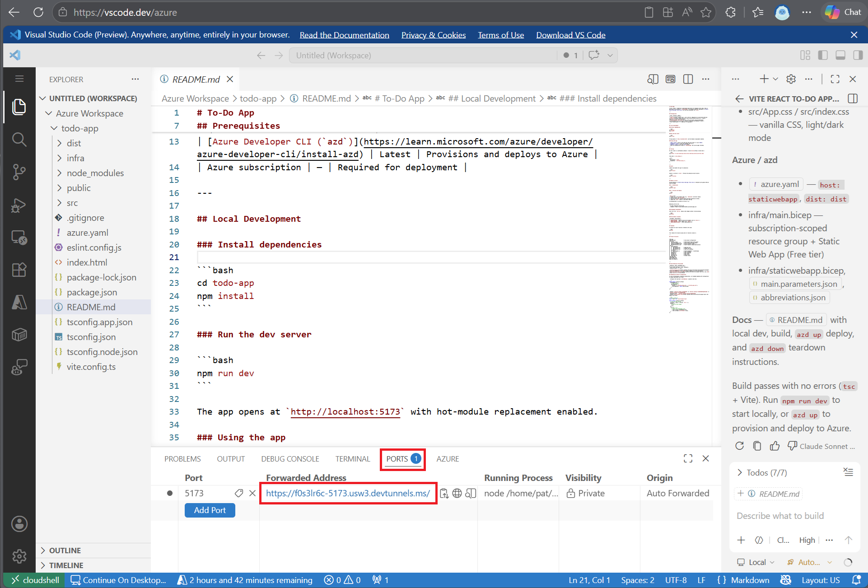The width and height of the screenshot is (868, 588).
Task: Switch to the Problems tab
Action: 182,459
